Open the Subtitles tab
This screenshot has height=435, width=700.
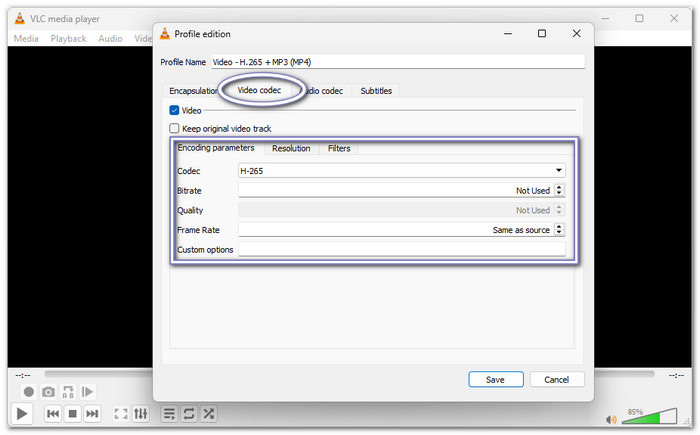pos(376,91)
